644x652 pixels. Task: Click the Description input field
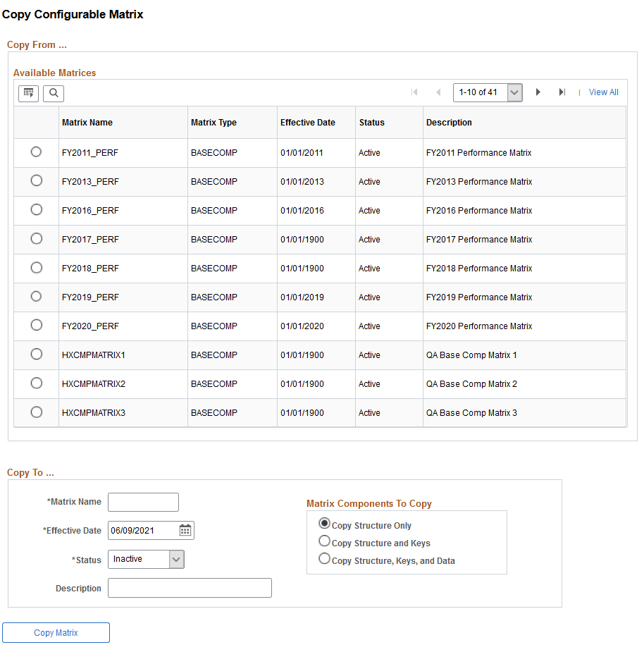tap(189, 587)
